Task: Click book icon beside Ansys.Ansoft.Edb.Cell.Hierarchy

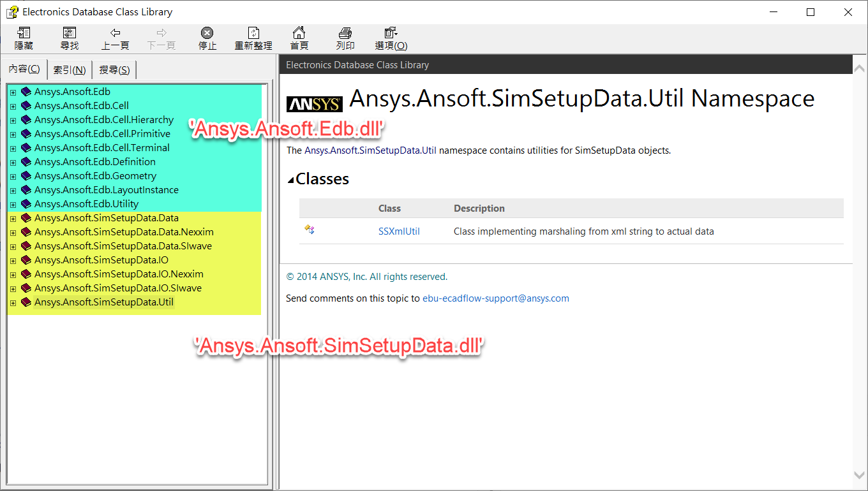Action: pyautogui.click(x=26, y=120)
